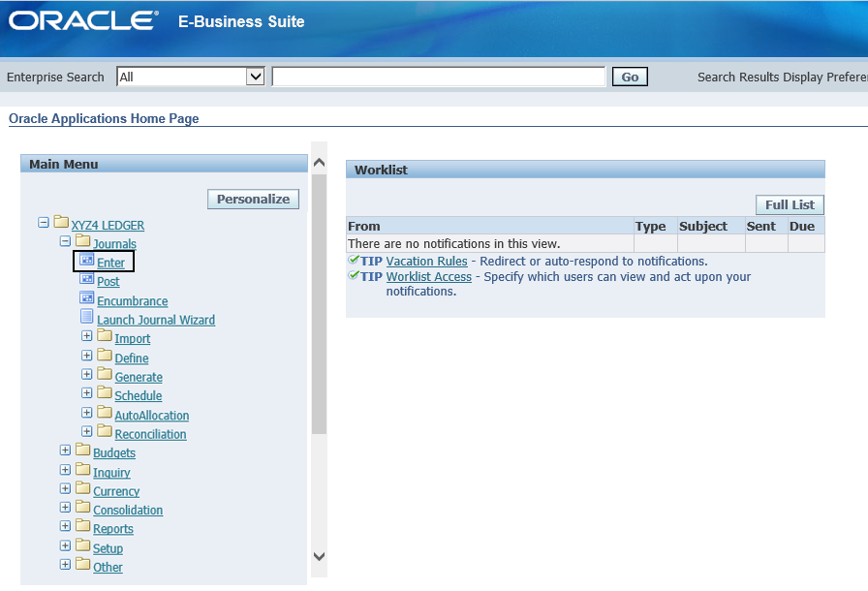Click the checkmark tip icon for Vacation Rules

pos(354,259)
